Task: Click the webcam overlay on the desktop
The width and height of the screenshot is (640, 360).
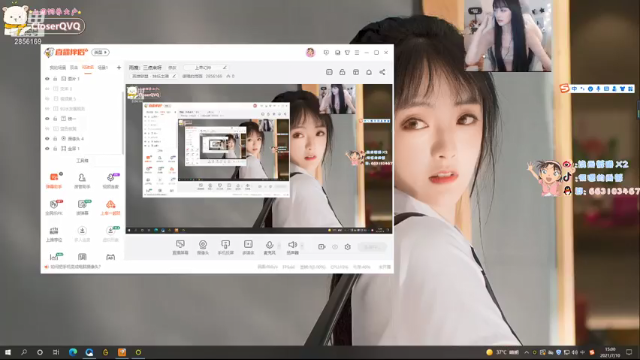Action: (x=507, y=36)
